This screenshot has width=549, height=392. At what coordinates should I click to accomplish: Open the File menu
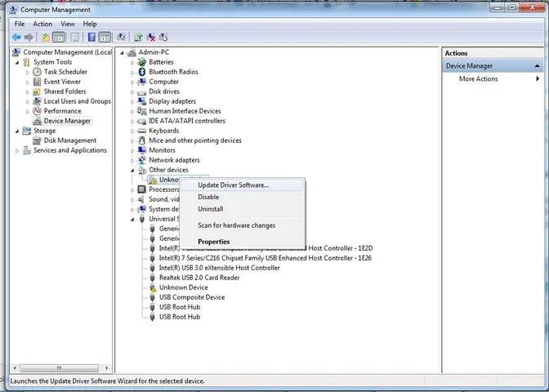[20, 24]
